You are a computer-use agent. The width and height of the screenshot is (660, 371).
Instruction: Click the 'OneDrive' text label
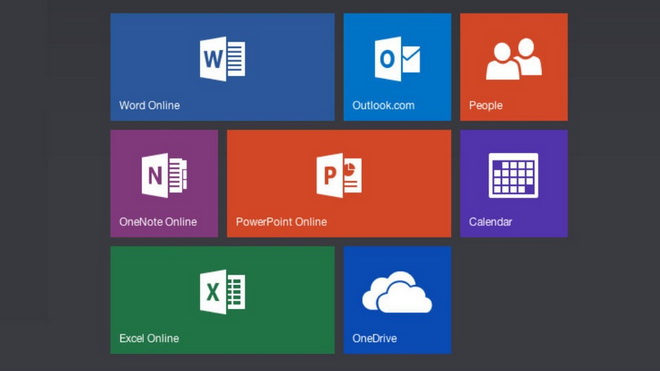click(x=375, y=338)
